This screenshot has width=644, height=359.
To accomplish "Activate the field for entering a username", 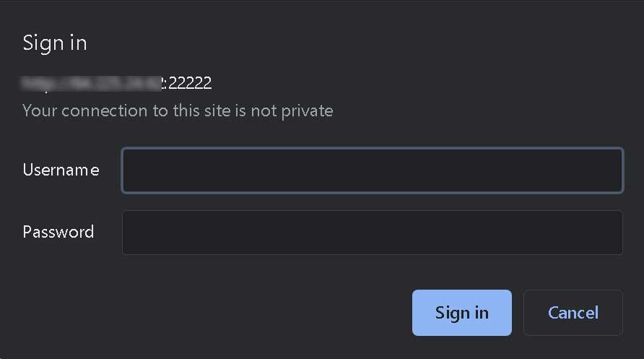I will 372,170.
